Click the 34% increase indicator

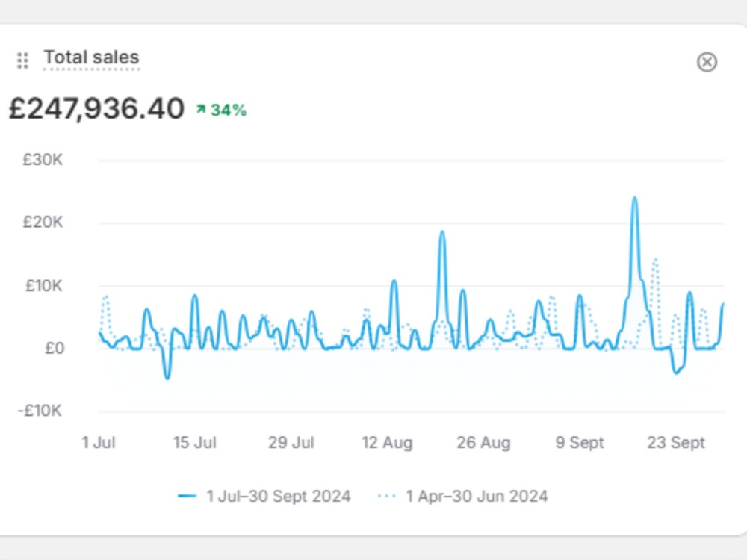(222, 110)
